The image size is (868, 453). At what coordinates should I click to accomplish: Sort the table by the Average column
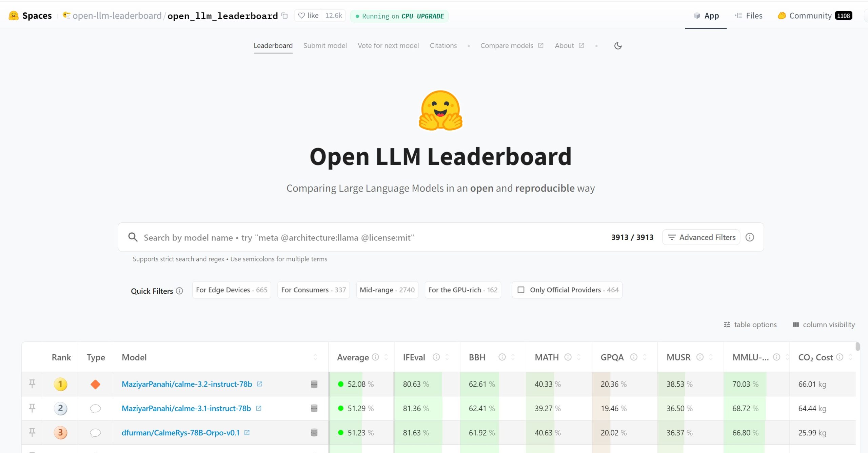[386, 357]
